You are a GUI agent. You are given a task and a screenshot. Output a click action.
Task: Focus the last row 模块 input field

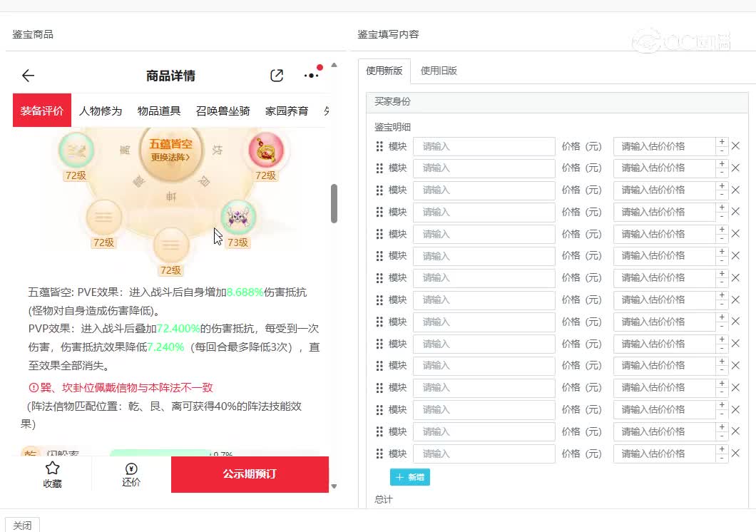point(484,454)
